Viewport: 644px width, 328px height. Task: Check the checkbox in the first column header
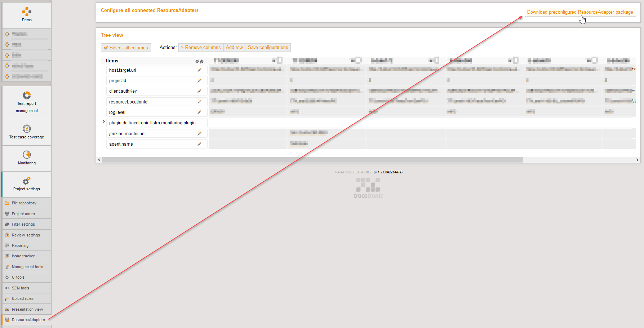(280, 60)
